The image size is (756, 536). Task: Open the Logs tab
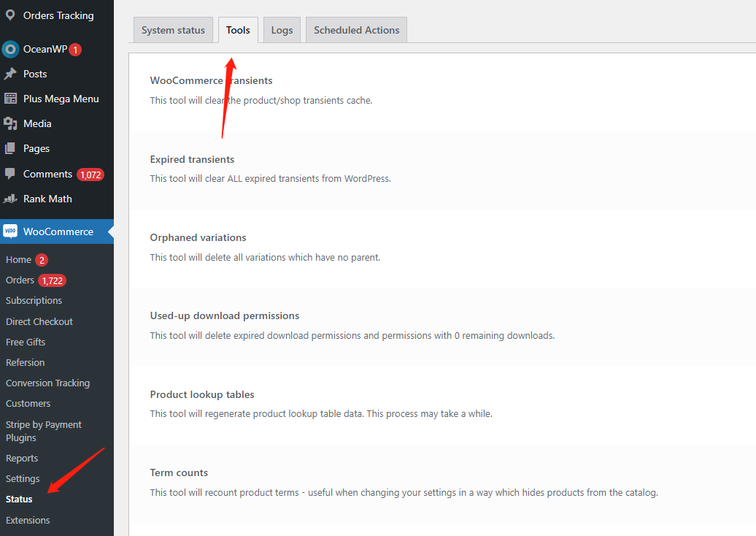(282, 30)
